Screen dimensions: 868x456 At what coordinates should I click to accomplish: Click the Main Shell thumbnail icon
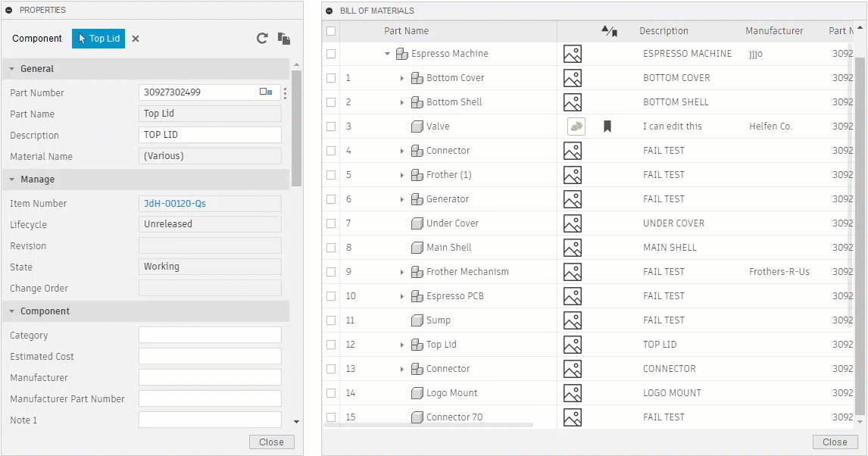[573, 248]
